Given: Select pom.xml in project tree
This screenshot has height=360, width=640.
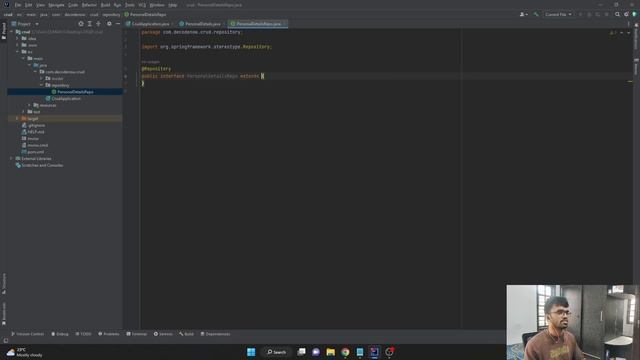Looking at the screenshot, I should [33, 152].
